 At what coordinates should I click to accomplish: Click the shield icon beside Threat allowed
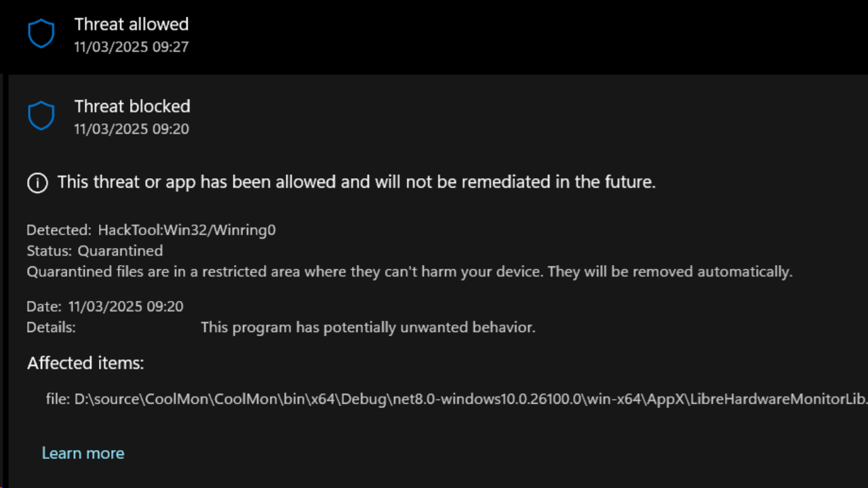[x=41, y=34]
